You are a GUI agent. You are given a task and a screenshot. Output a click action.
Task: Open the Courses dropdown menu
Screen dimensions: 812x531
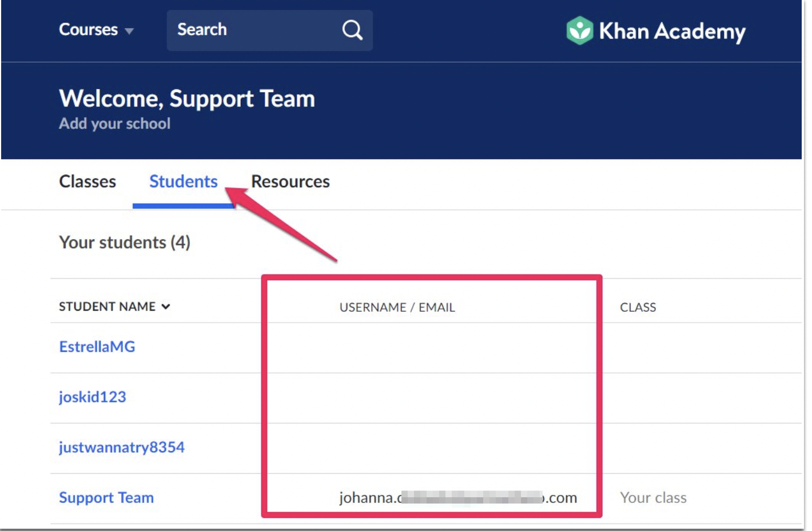(x=96, y=30)
